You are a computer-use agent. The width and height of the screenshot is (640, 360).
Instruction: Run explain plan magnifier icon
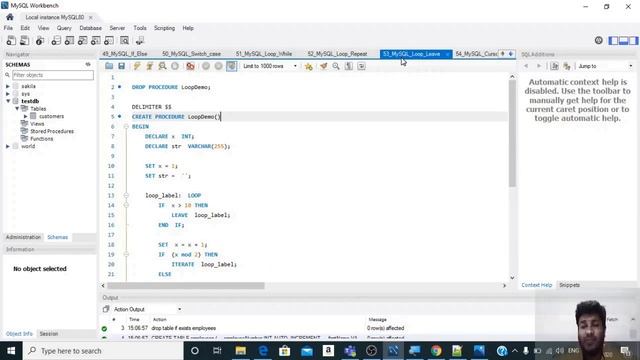click(x=162, y=66)
